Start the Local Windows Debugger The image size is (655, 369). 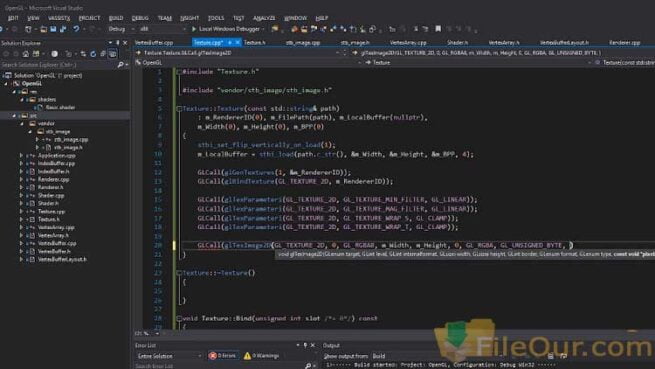[228, 29]
